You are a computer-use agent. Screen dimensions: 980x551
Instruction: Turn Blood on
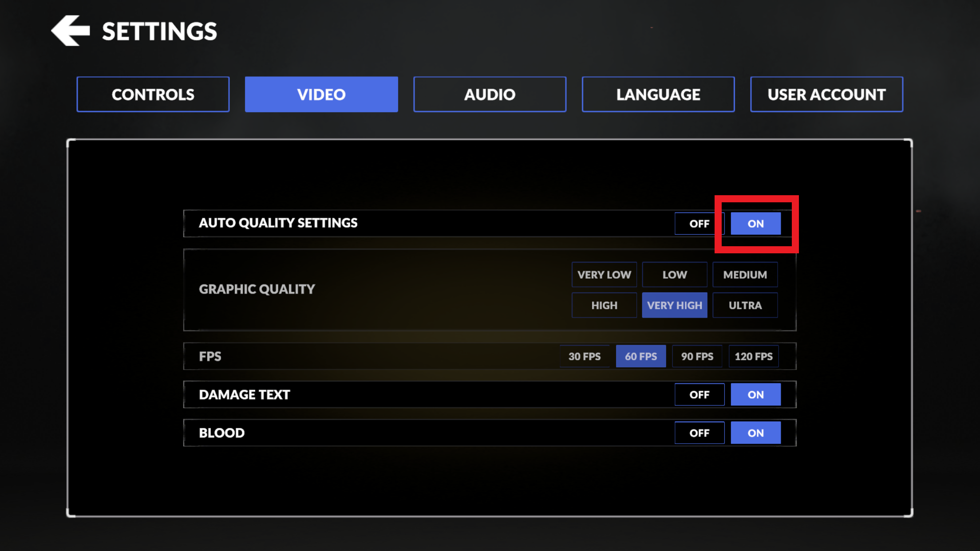(755, 433)
